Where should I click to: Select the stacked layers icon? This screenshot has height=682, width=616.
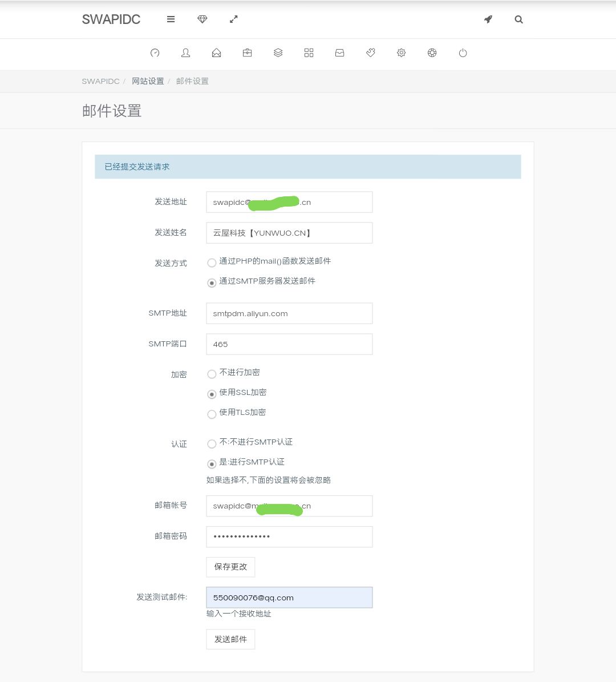(x=278, y=53)
